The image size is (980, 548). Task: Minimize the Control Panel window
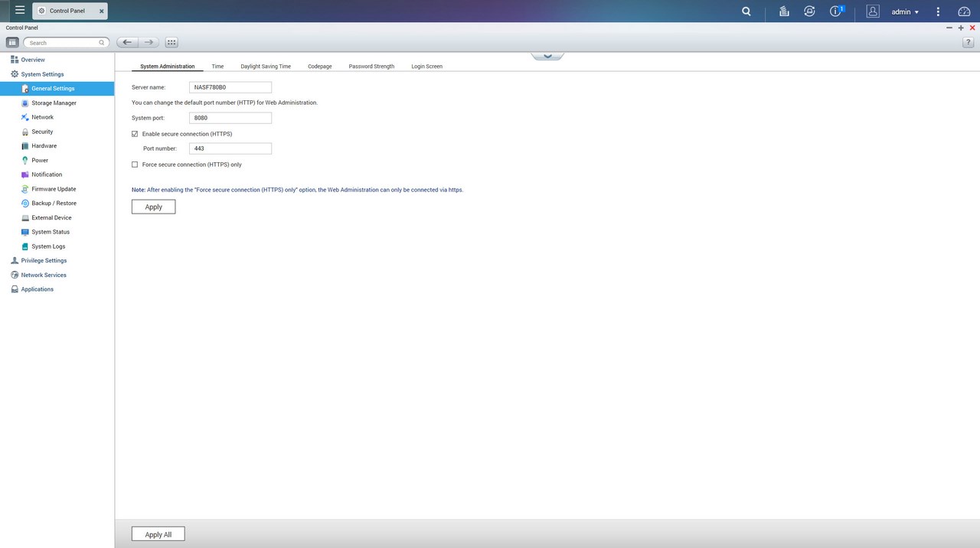pyautogui.click(x=949, y=28)
